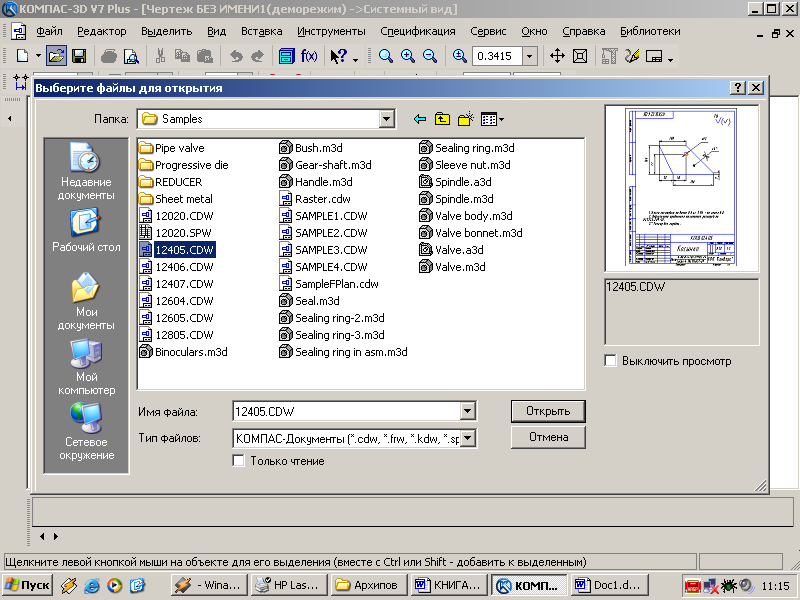Select file Binoculars.m3d

point(183,352)
